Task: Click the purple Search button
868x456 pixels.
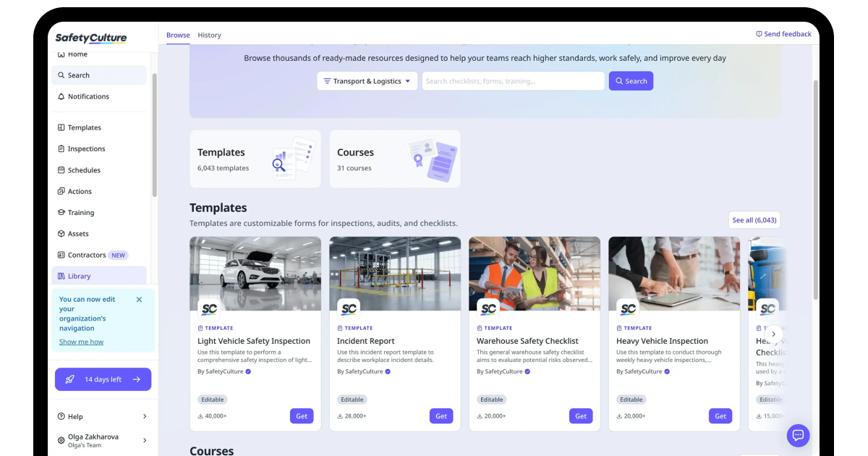Action: 631,81
